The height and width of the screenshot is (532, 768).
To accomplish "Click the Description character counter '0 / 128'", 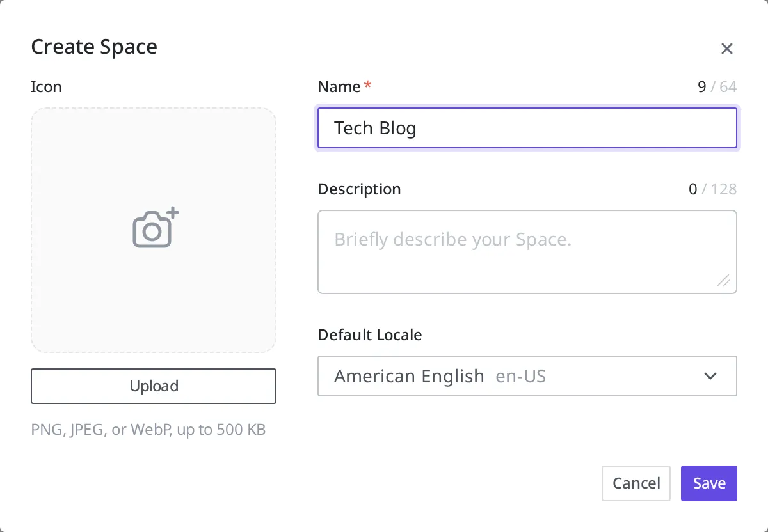I will pyautogui.click(x=712, y=189).
